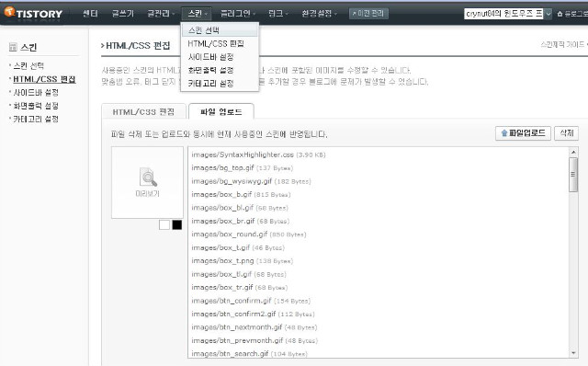Select images/bg_top.gif in the file list
The width and height of the screenshot is (588, 366).
(x=243, y=167)
